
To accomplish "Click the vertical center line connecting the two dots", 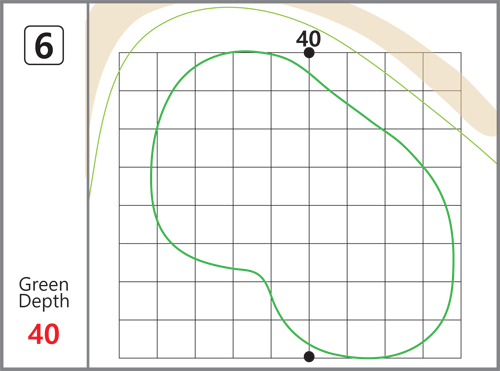I will (x=309, y=205).
